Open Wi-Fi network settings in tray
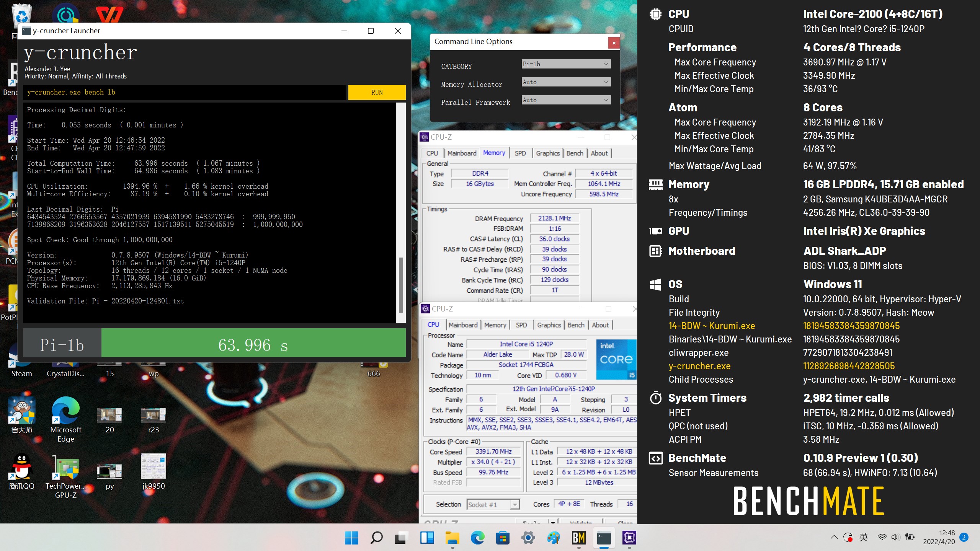This screenshot has width=980, height=551. tap(882, 537)
